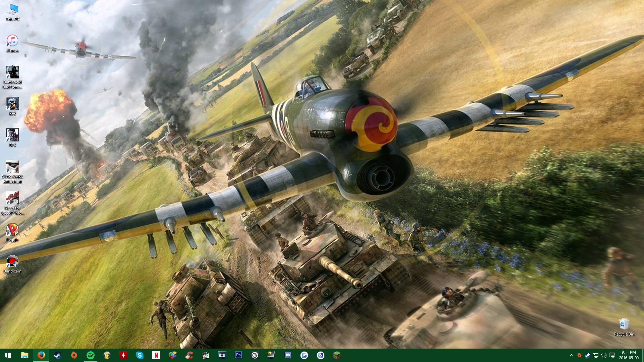Select the Peggle desktop icon
The height and width of the screenshot is (362, 644).
click(x=12, y=233)
